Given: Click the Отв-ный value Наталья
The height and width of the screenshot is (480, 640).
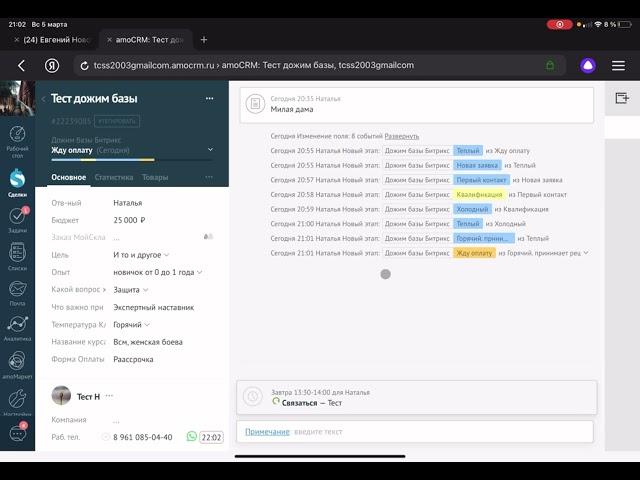Looking at the screenshot, I should point(128,203).
